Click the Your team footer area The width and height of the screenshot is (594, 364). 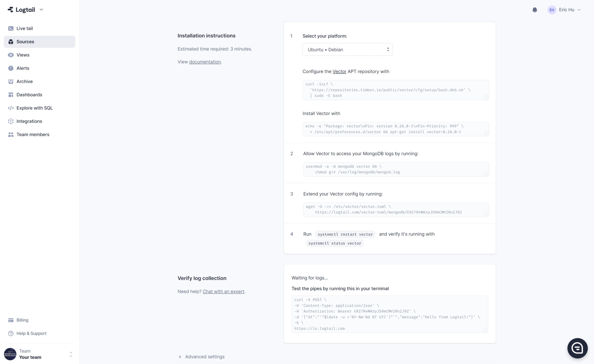(x=38, y=354)
